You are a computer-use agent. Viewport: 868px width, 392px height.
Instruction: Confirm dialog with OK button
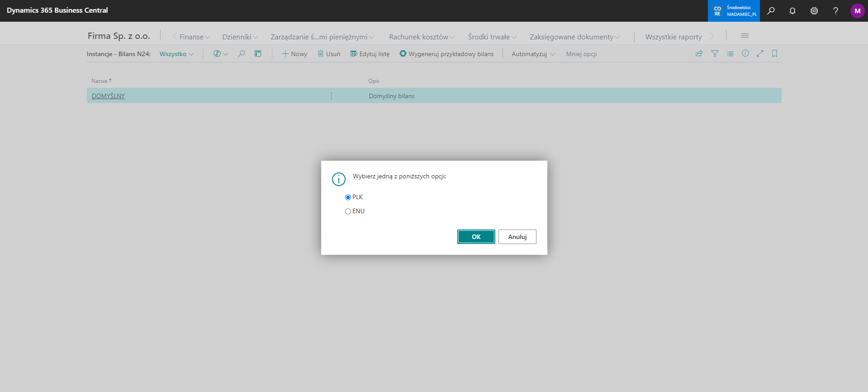(x=476, y=237)
